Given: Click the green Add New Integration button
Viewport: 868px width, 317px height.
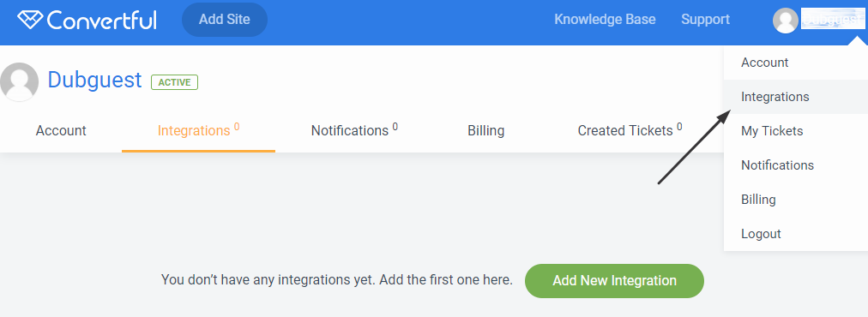Looking at the screenshot, I should pyautogui.click(x=614, y=281).
